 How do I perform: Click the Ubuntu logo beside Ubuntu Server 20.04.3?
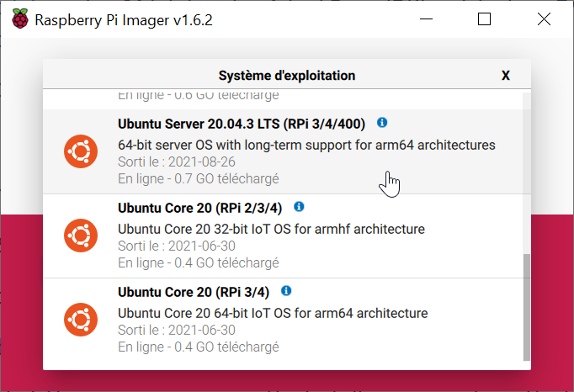[81, 151]
